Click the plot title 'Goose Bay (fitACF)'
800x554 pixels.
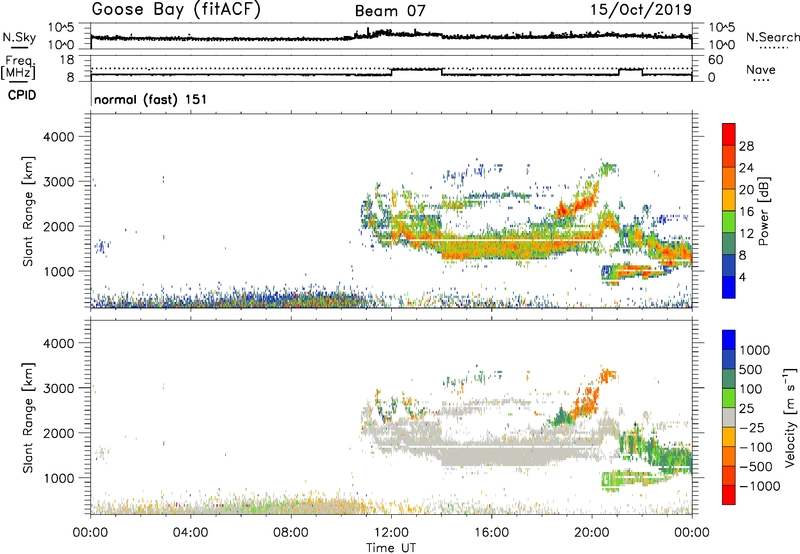(x=176, y=10)
